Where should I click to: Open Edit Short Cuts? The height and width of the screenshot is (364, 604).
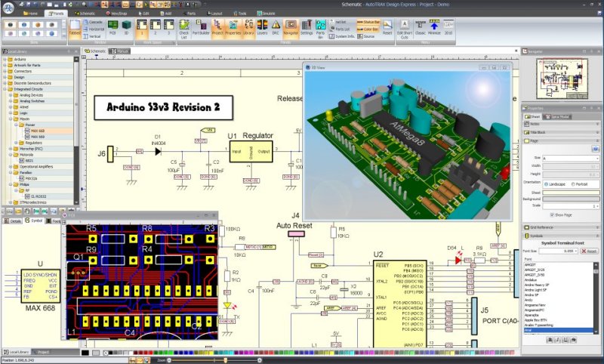point(405,29)
